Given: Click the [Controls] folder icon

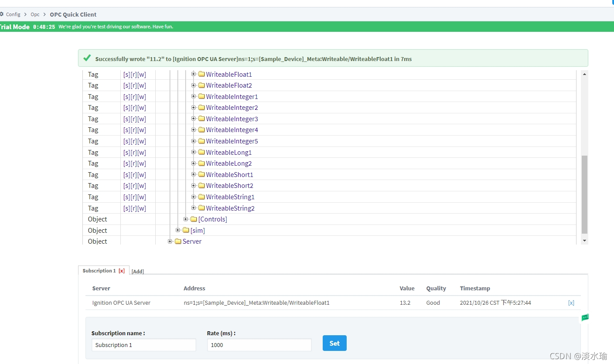Looking at the screenshot, I should tap(194, 219).
